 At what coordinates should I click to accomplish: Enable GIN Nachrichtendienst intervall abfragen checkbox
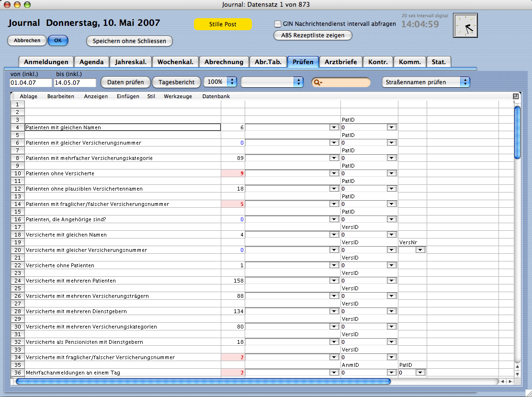click(x=277, y=24)
